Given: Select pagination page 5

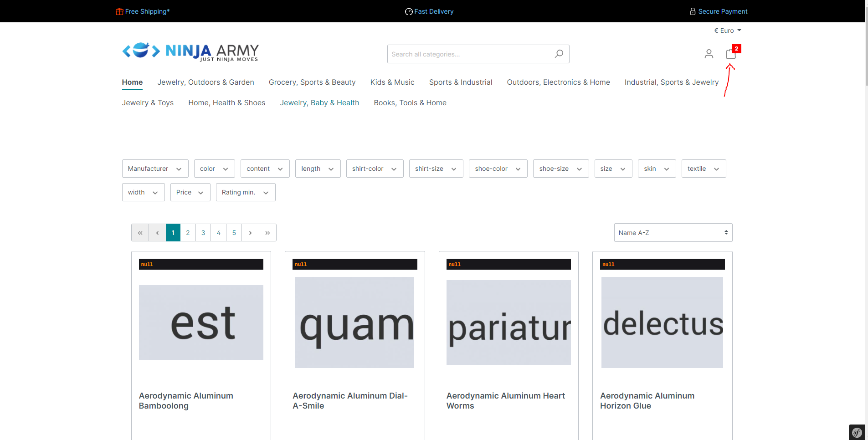Looking at the screenshot, I should [234, 233].
